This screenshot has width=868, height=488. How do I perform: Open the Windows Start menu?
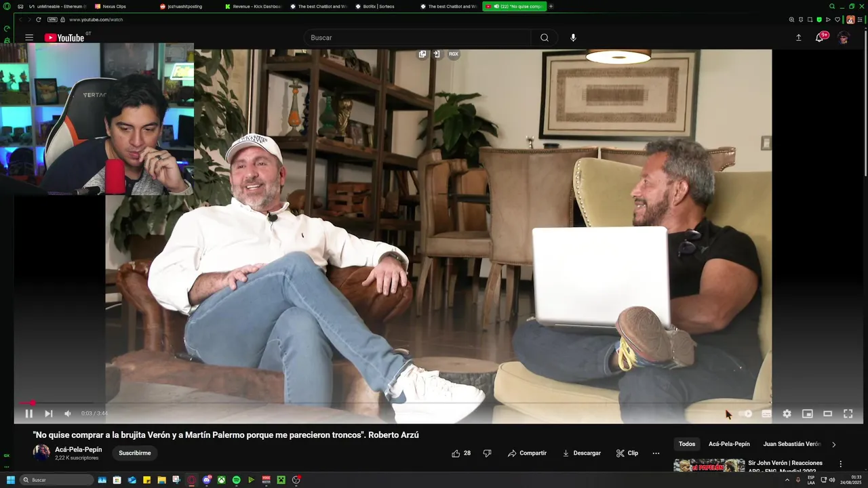[x=10, y=480]
